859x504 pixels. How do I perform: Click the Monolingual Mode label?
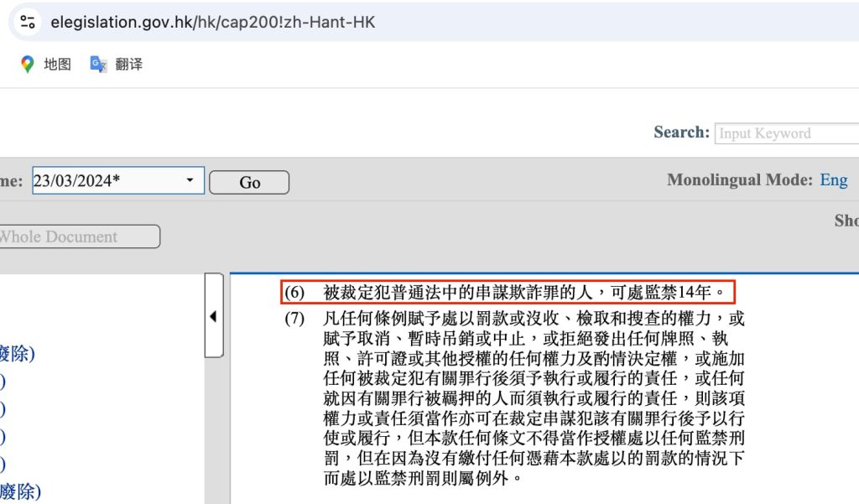click(x=739, y=180)
